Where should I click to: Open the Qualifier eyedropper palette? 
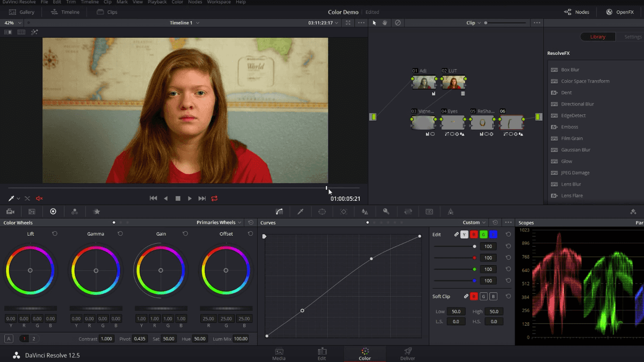coord(301,212)
